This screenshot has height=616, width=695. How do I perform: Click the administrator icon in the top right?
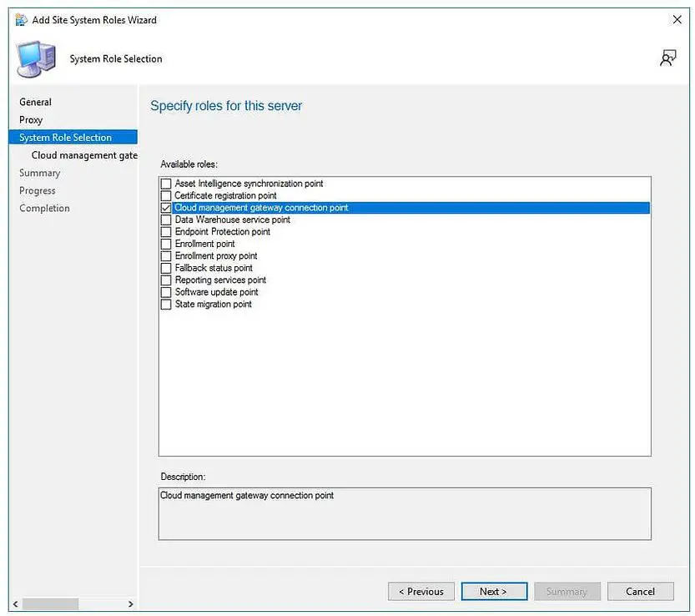click(x=667, y=57)
